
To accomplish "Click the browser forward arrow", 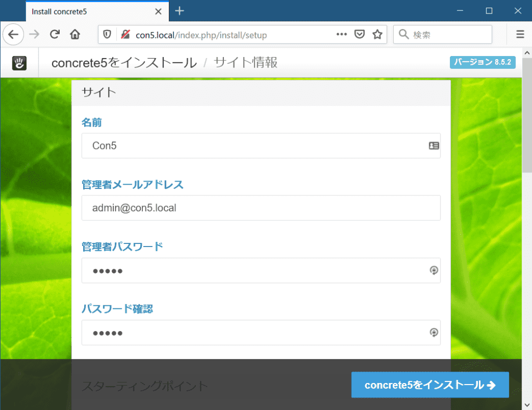I will coord(34,35).
